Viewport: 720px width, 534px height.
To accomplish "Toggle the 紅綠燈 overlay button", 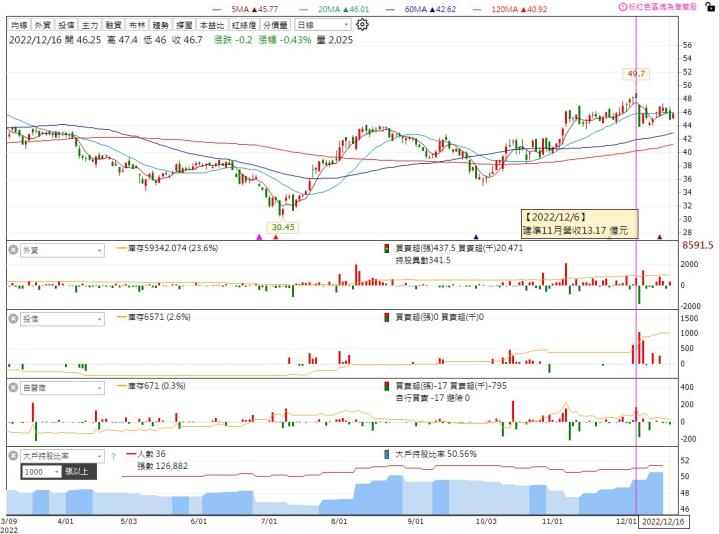I will point(244,25).
